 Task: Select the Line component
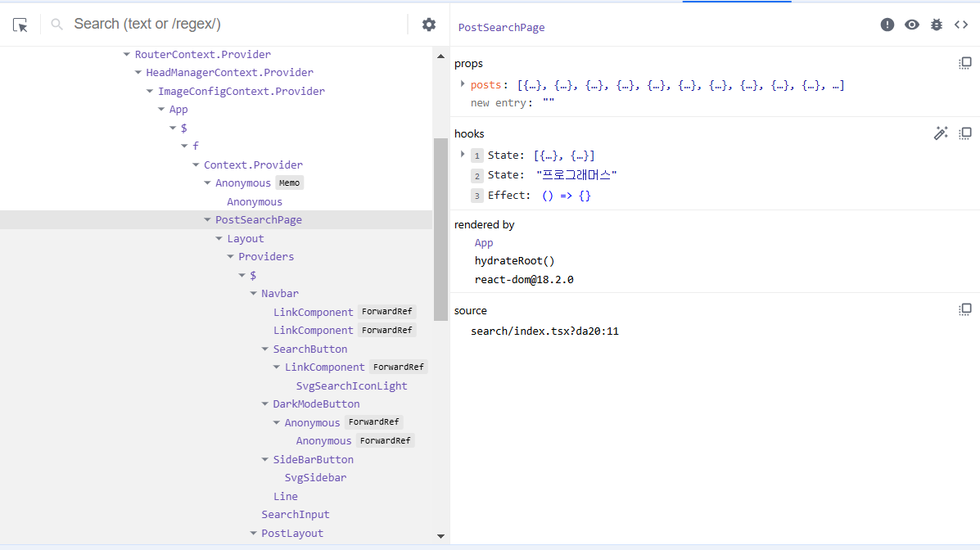[x=285, y=497]
